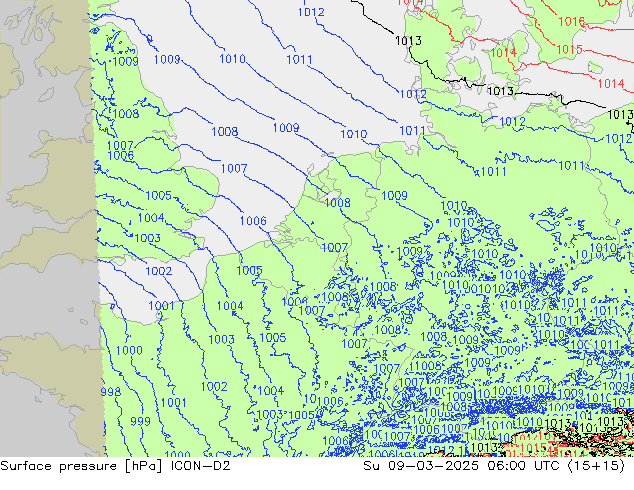Select the '999' isobar label
Image resolution: width=634 pixels, height=490 pixels.
[140, 421]
